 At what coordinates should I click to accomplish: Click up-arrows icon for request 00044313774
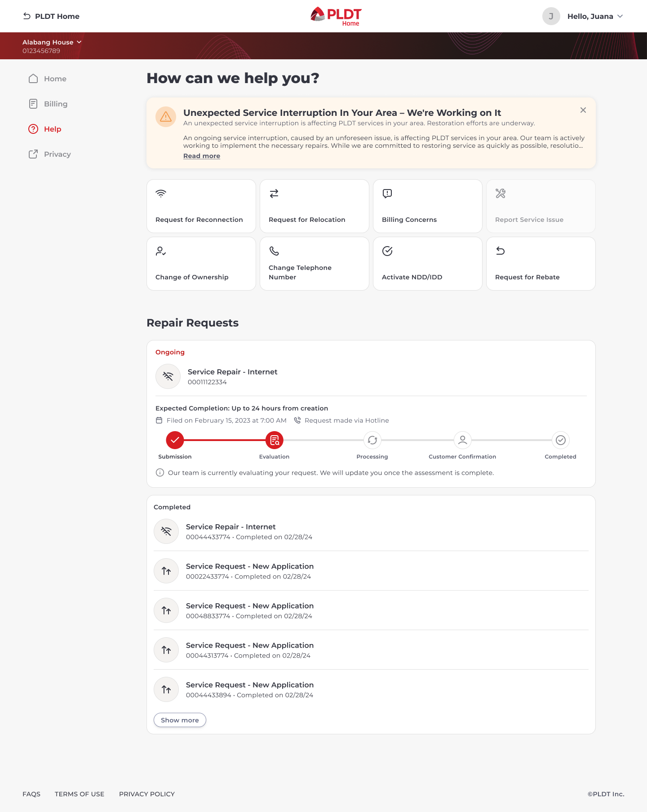point(166,650)
